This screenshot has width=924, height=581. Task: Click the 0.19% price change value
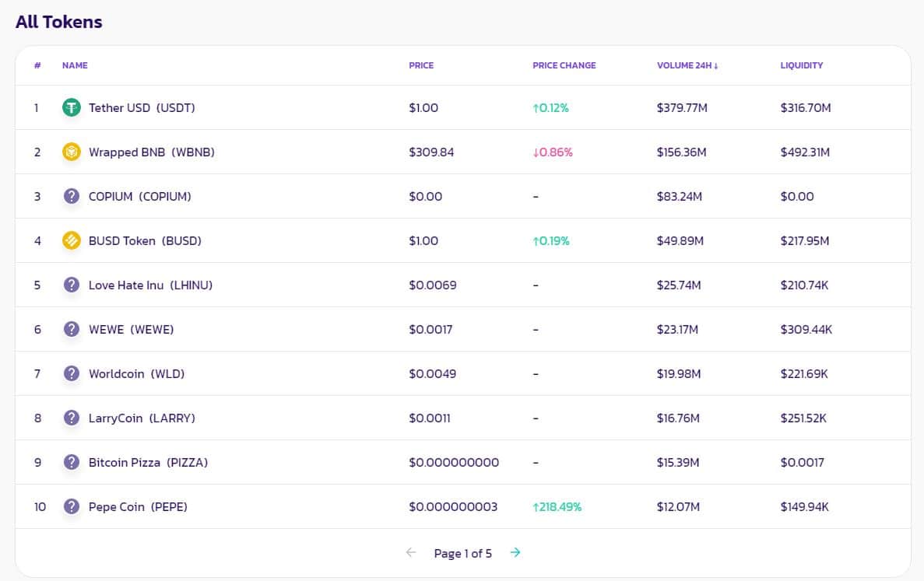[551, 241]
